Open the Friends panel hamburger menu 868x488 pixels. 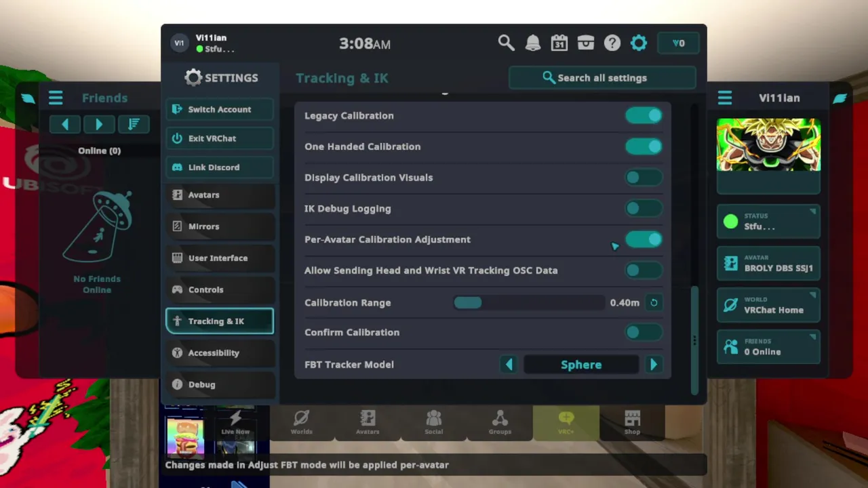pyautogui.click(x=56, y=98)
